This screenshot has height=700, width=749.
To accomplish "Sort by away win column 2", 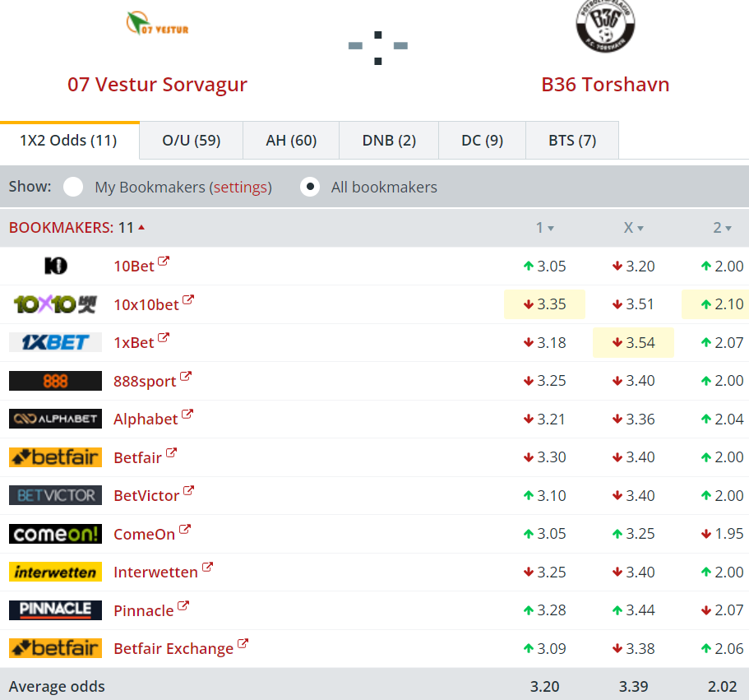I will [721, 228].
